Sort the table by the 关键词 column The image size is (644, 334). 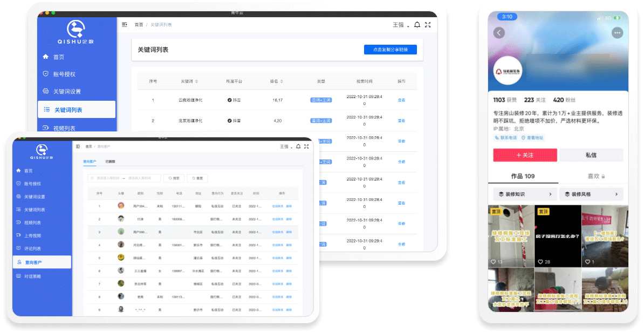[189, 81]
